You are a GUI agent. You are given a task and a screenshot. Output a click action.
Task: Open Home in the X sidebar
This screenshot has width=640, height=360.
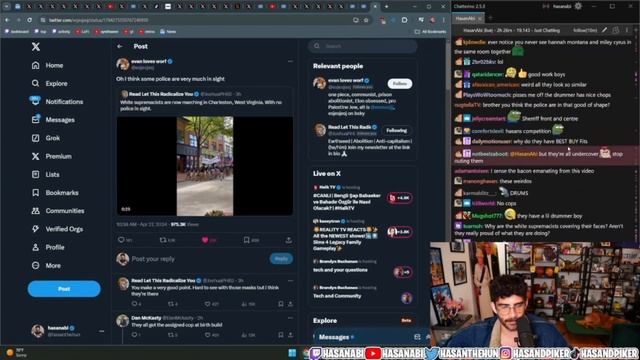click(47, 65)
